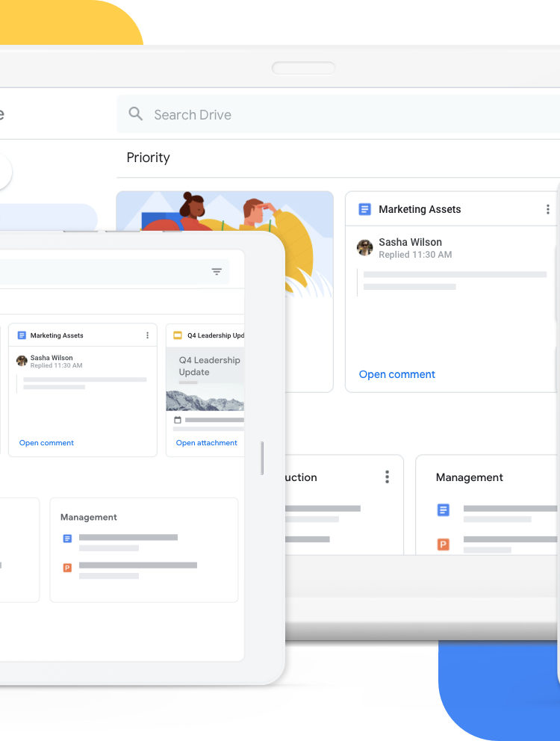Open blue Docs file in large Management card
This screenshot has height=741, width=560.
(444, 510)
